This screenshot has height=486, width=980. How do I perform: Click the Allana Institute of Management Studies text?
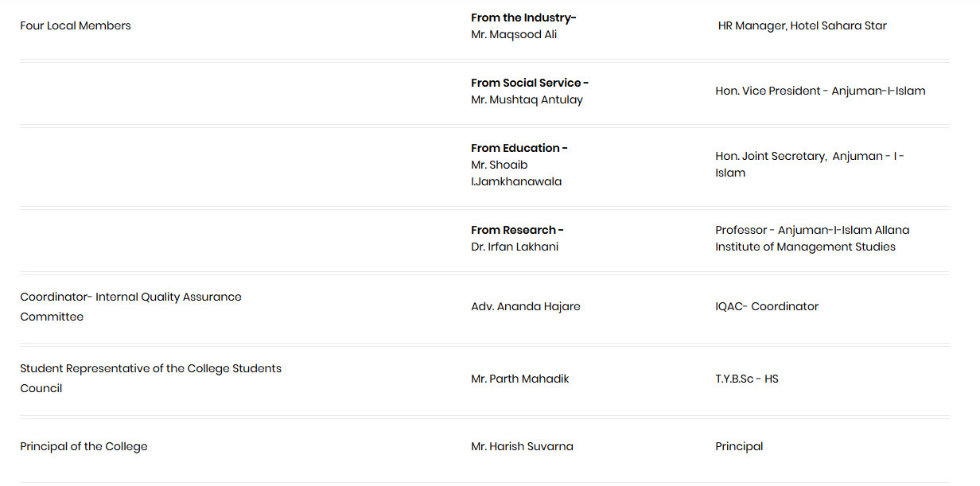pyautogui.click(x=805, y=247)
